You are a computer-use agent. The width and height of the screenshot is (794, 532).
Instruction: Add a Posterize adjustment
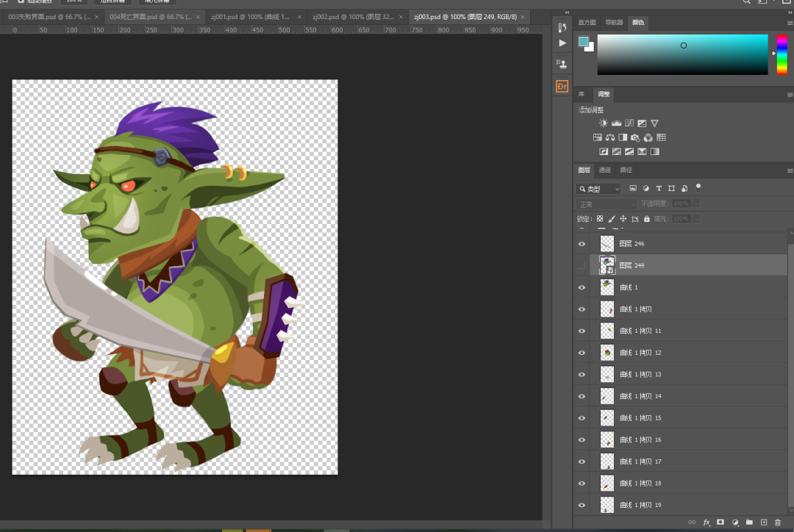click(616, 151)
